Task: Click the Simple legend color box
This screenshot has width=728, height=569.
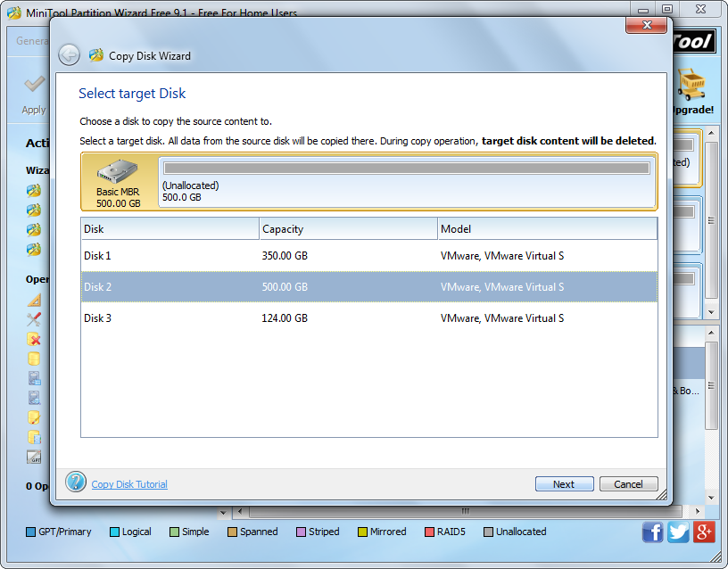Action: tap(174, 532)
